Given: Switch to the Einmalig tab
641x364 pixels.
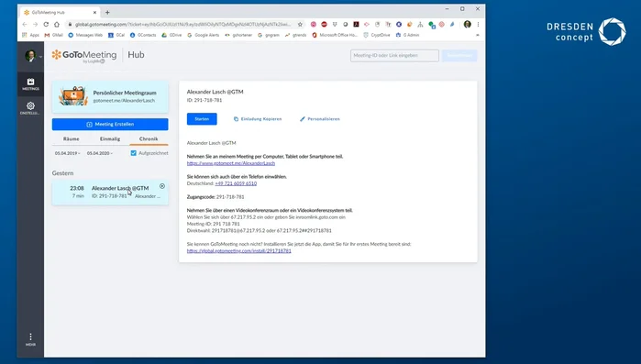Looking at the screenshot, I should (110, 138).
